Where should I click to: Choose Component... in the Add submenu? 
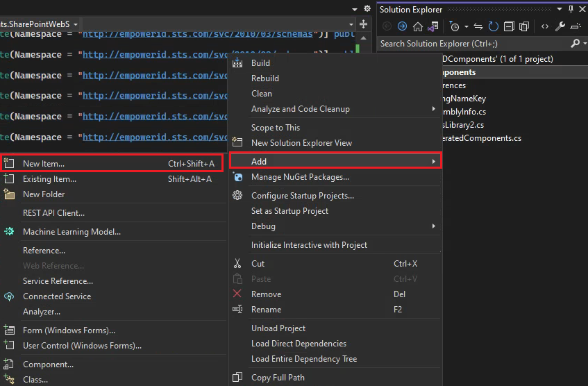pyautogui.click(x=112, y=364)
